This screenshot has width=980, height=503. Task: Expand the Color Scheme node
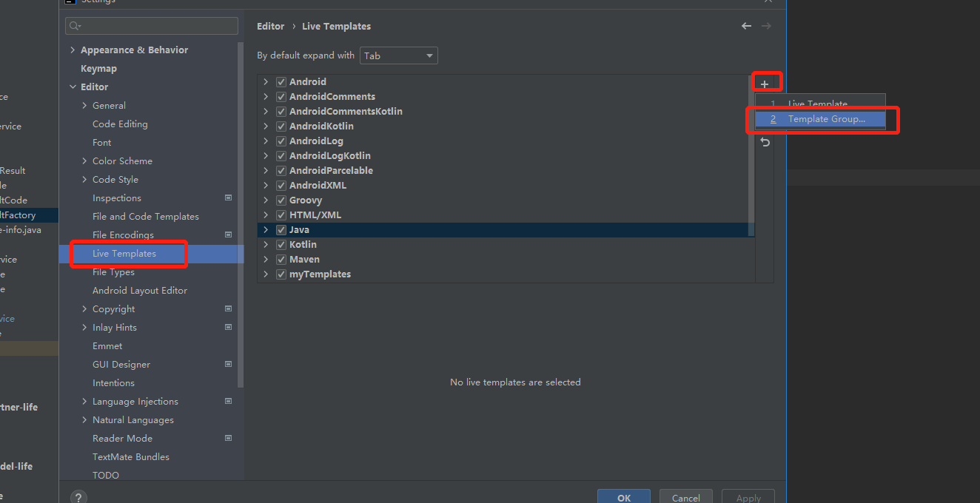(x=84, y=161)
